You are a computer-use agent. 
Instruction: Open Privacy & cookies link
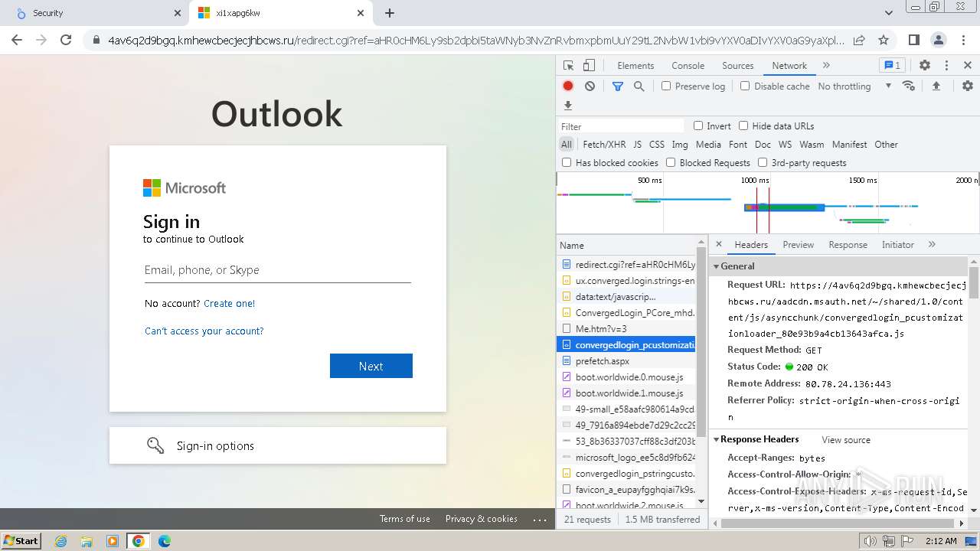pyautogui.click(x=482, y=519)
